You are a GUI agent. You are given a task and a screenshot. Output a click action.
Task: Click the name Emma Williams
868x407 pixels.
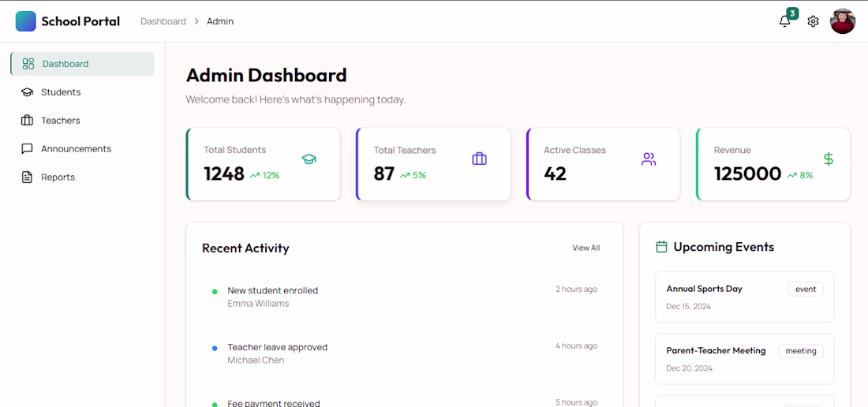coord(258,304)
